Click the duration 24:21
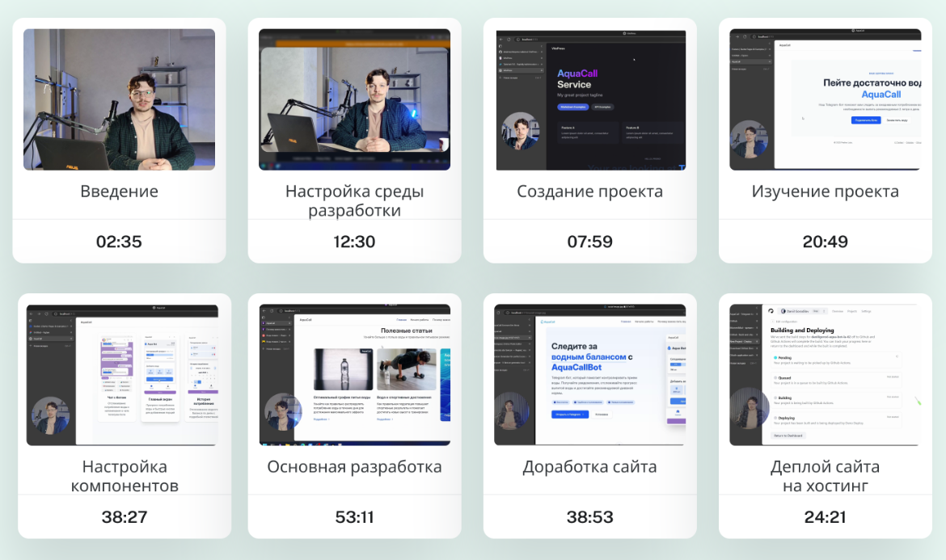Viewport: 946px width, 560px height. 825,517
